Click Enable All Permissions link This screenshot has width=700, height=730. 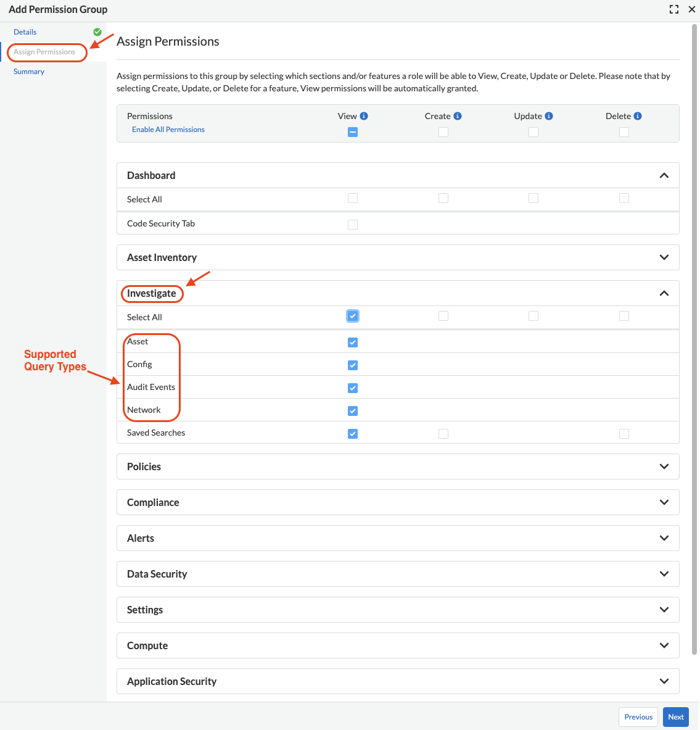(x=168, y=130)
